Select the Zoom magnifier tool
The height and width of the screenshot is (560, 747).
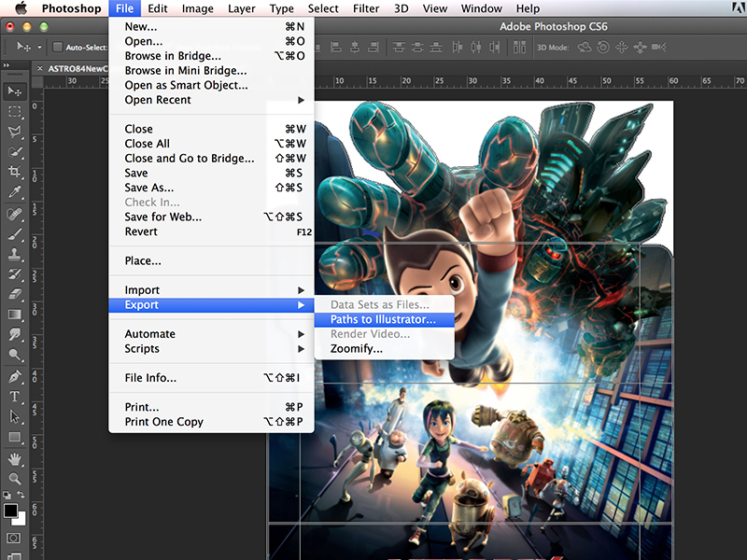15,479
